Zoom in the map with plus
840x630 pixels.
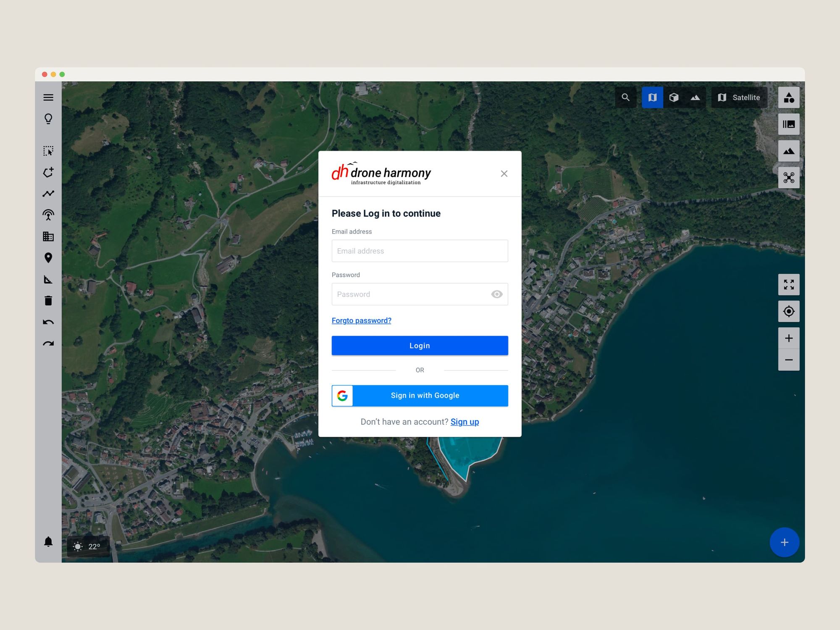click(x=788, y=338)
